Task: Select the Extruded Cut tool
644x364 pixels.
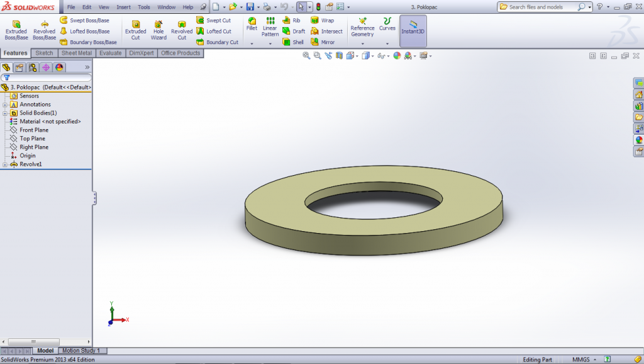Action: click(x=136, y=30)
